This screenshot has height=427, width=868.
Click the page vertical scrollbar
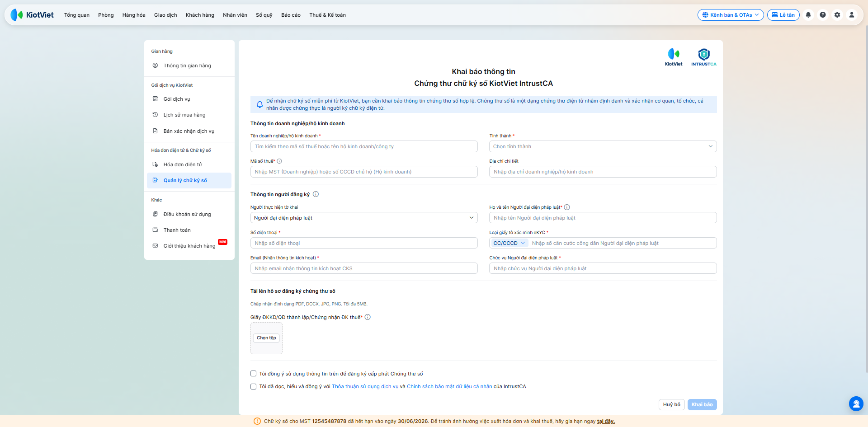click(866, 199)
